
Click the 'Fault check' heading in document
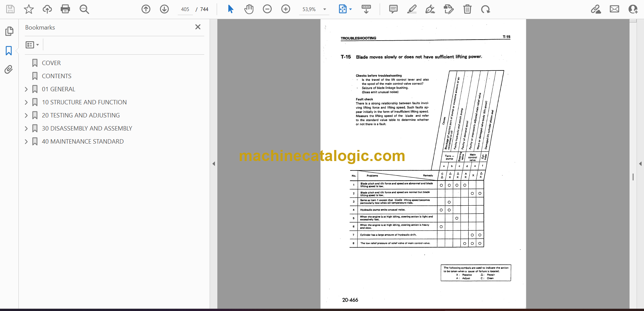click(x=364, y=99)
